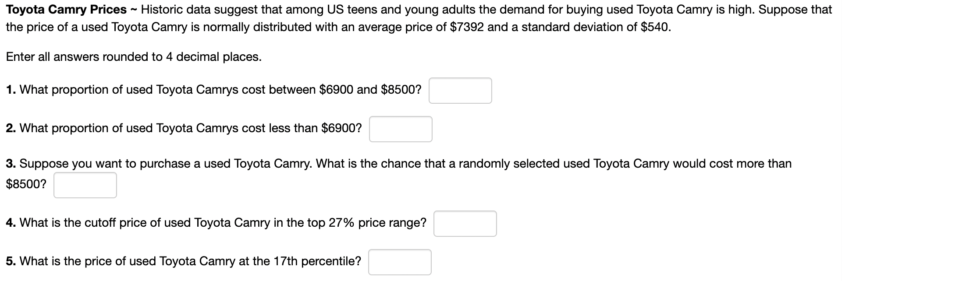Click the bold Toyota Camry Prices heading
This screenshot has height=281, width=980.
coord(66,10)
